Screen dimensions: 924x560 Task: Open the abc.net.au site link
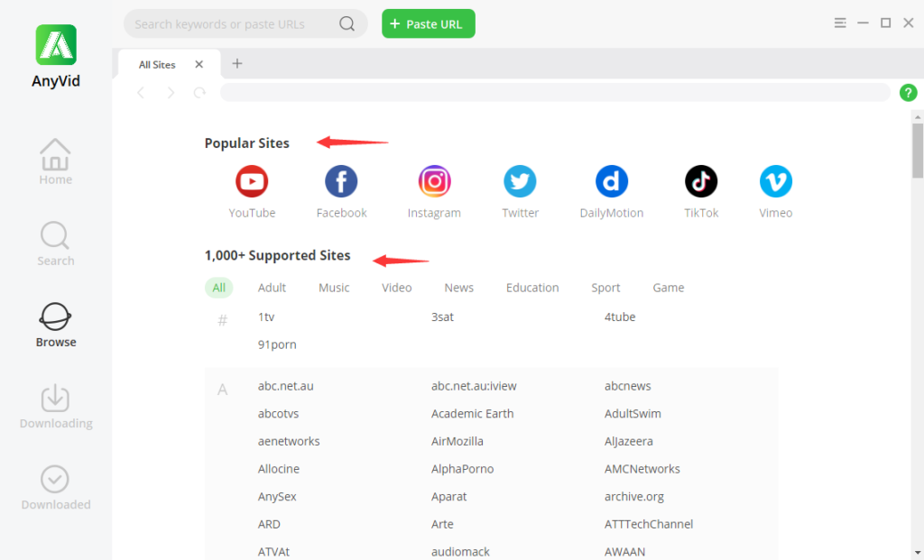pyautogui.click(x=286, y=386)
